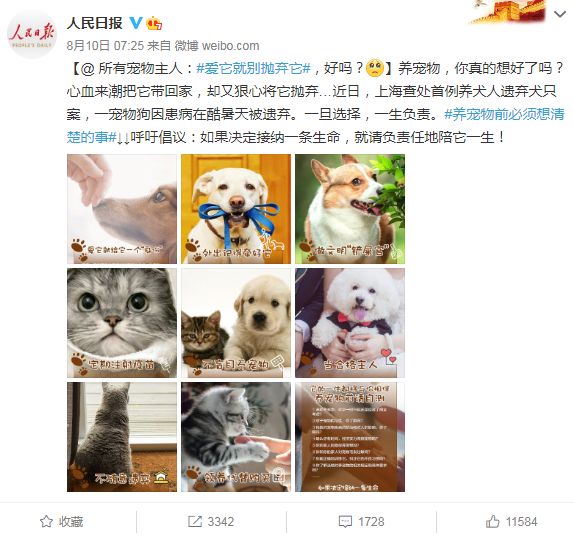Click the blue verified V badge
The height and width of the screenshot is (541, 574).
tap(136, 23)
